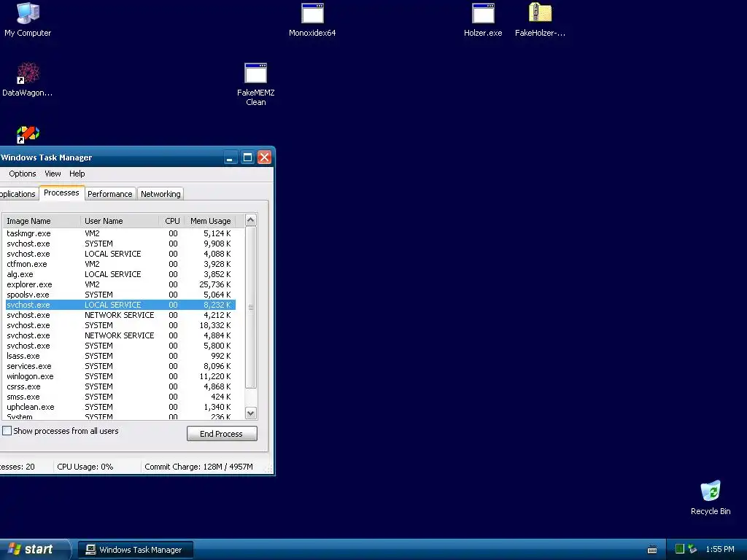Click the process list scrollbar thumb

coord(251,308)
